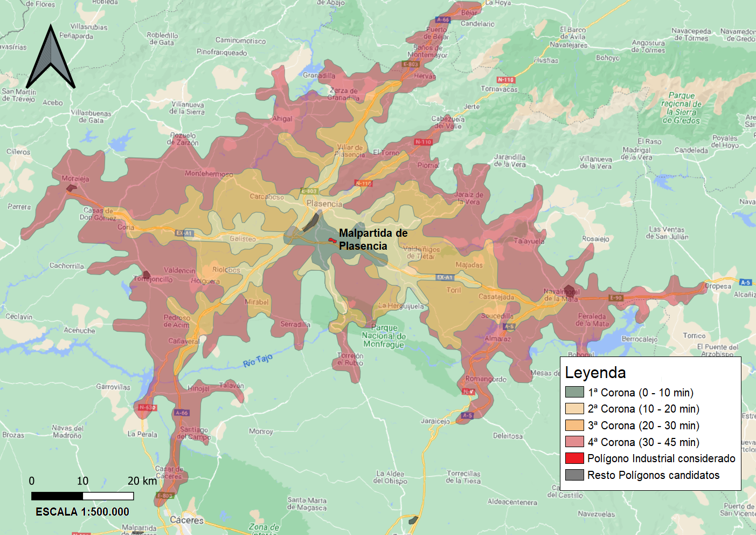Click the E-90 road shield
The image size is (756, 535).
615,298
